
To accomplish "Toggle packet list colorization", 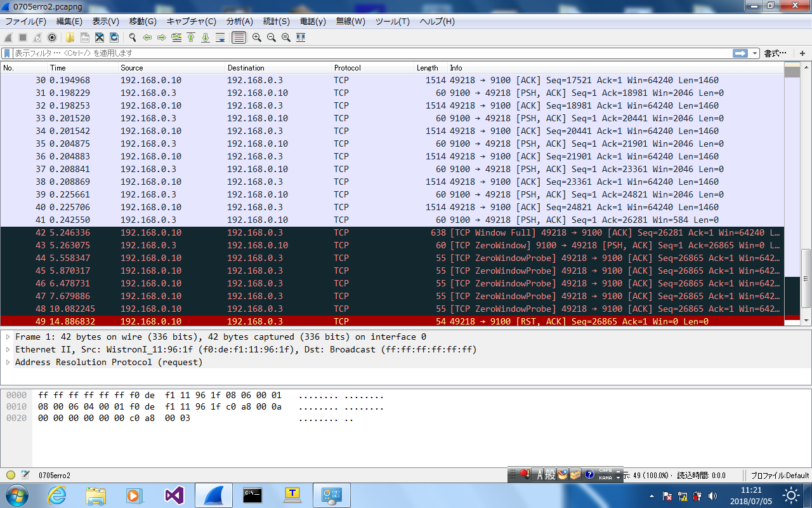I will point(239,37).
